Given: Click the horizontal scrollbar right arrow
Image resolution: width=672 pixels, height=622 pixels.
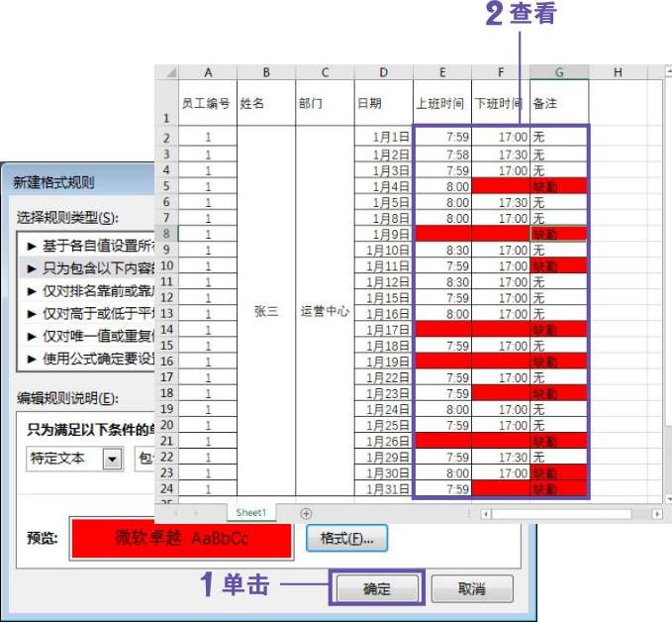Looking at the screenshot, I should (657, 513).
